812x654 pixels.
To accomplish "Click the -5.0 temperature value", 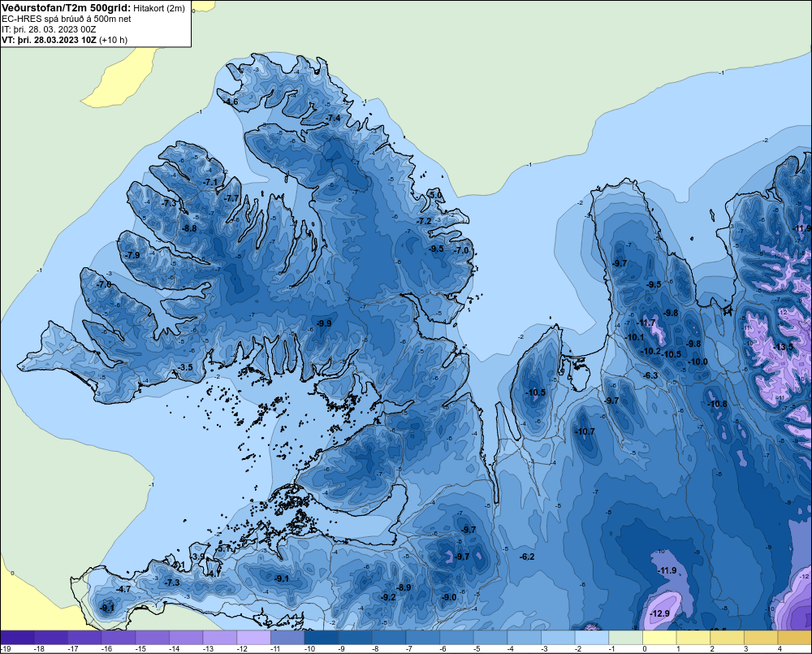I will click(436, 195).
